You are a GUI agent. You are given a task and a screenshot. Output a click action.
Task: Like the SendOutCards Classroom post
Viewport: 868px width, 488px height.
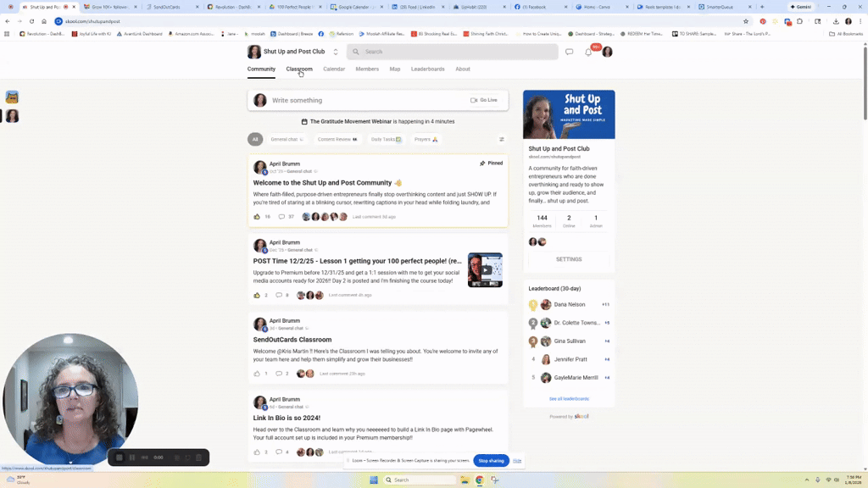click(x=257, y=374)
